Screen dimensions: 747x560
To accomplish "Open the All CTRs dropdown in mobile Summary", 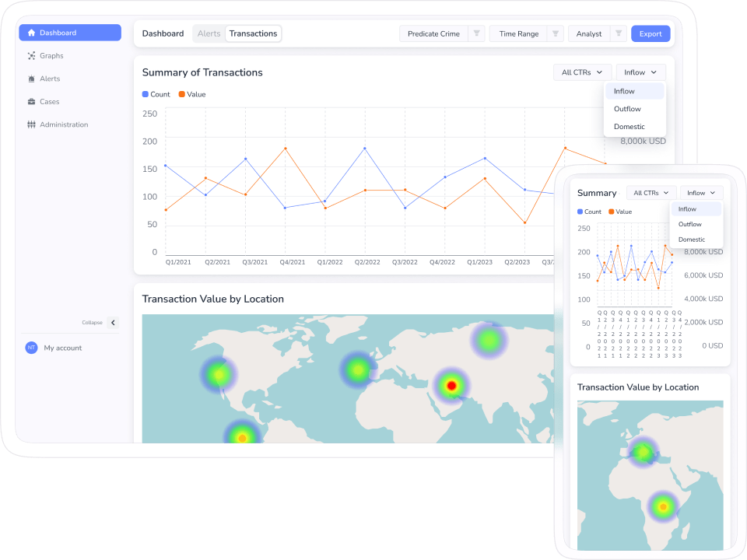I will click(651, 193).
